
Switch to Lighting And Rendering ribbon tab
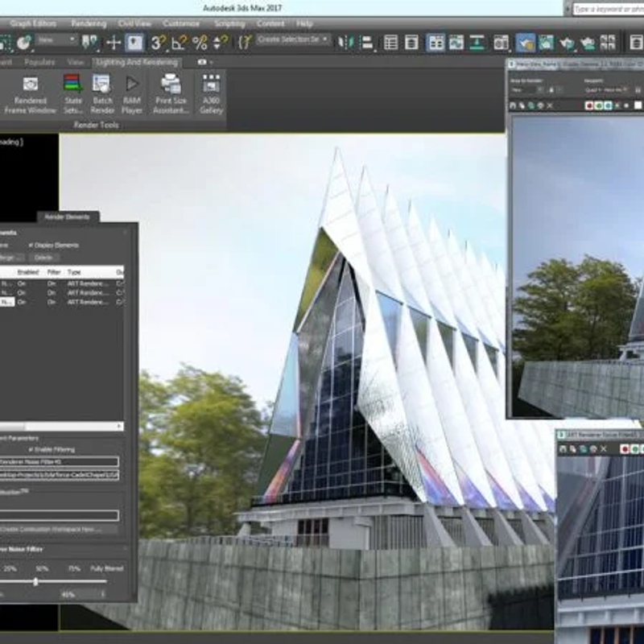[137, 62]
